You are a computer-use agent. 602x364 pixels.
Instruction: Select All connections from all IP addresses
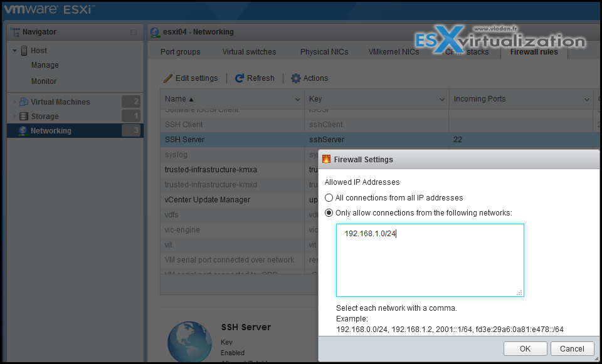(329, 198)
